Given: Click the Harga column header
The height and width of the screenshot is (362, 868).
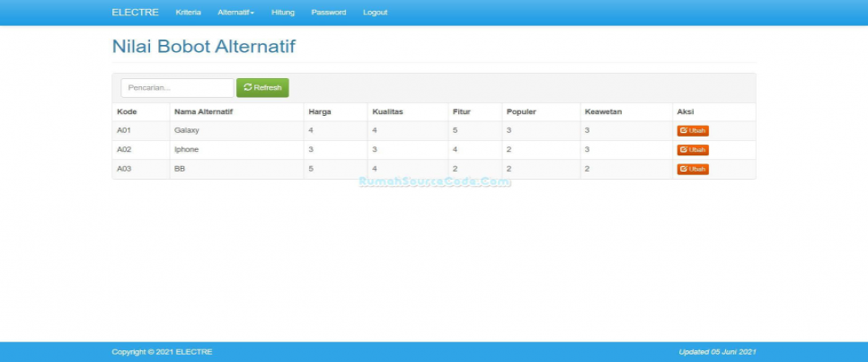Looking at the screenshot, I should 320,111.
